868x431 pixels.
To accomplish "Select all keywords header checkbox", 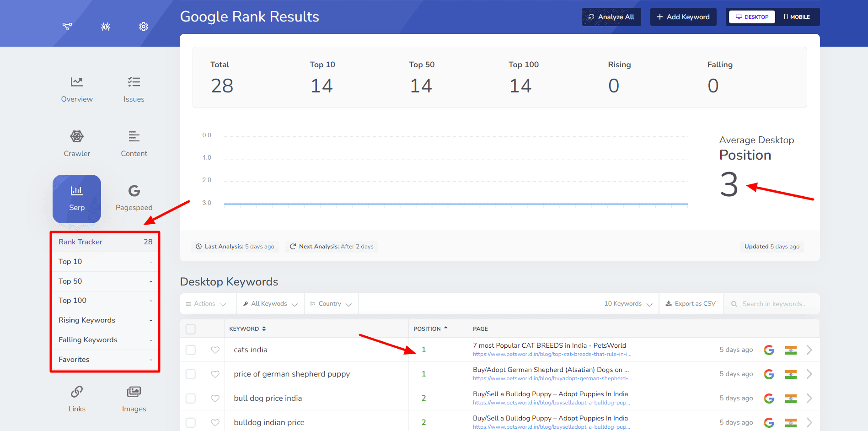I will click(x=191, y=329).
